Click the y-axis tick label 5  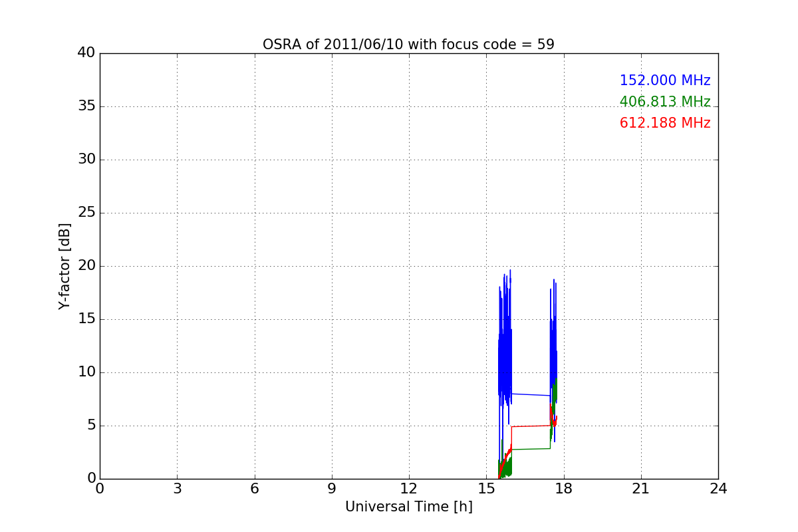coord(91,426)
